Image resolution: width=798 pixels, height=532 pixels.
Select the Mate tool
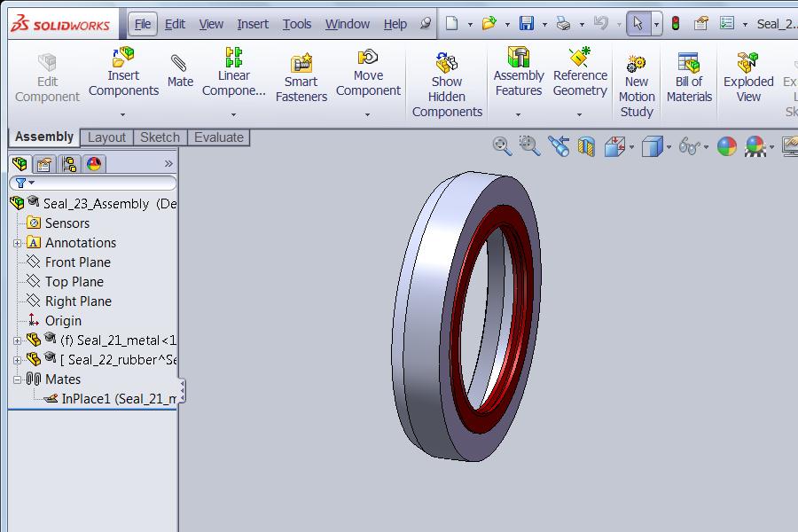tap(180, 71)
